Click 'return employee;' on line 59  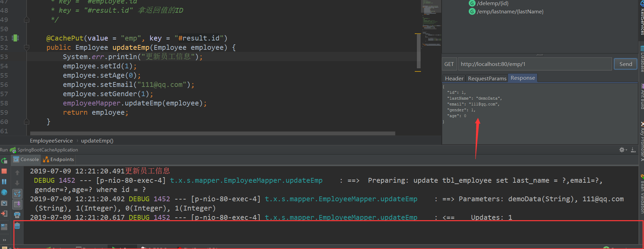pos(96,112)
